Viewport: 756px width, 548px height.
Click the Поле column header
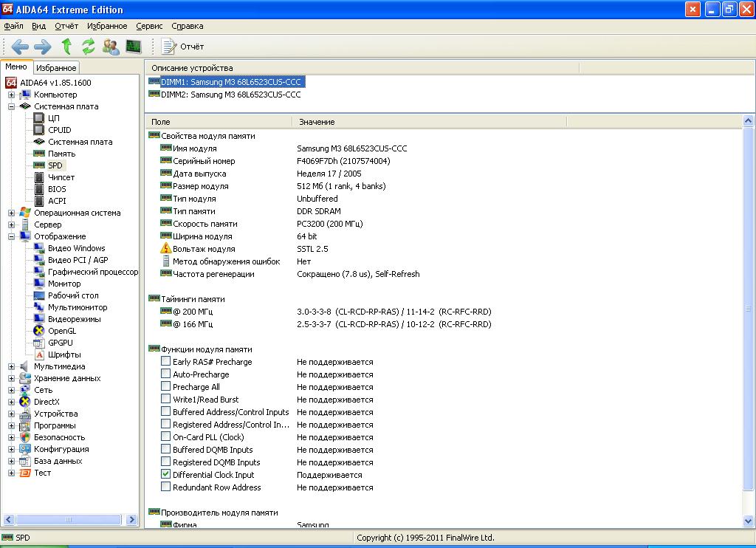pos(219,122)
